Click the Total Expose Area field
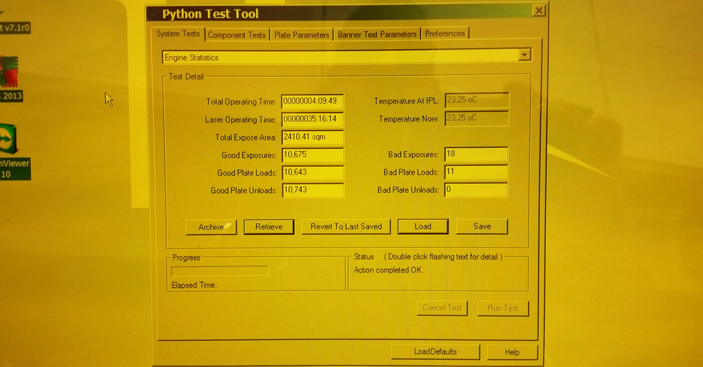This screenshot has height=367, width=703. click(x=312, y=137)
